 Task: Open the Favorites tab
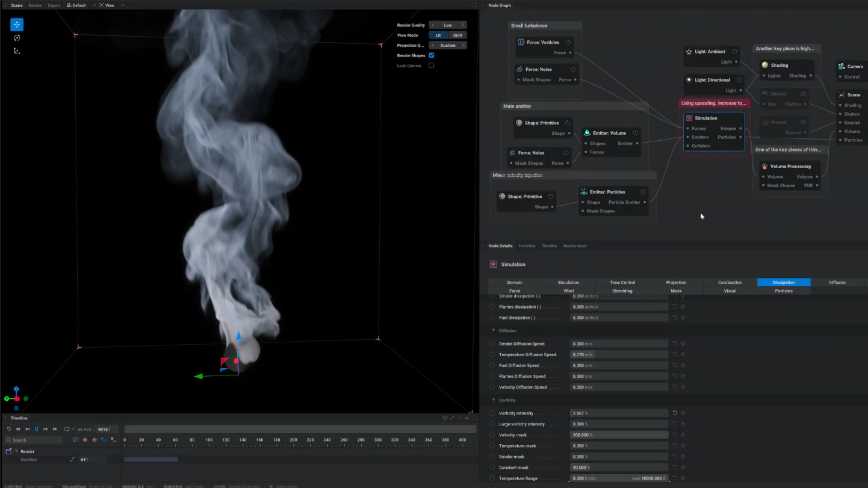pos(527,246)
